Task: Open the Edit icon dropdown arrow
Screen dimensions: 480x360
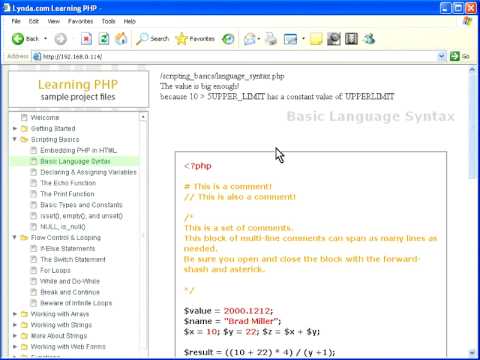Action: click(x=303, y=39)
